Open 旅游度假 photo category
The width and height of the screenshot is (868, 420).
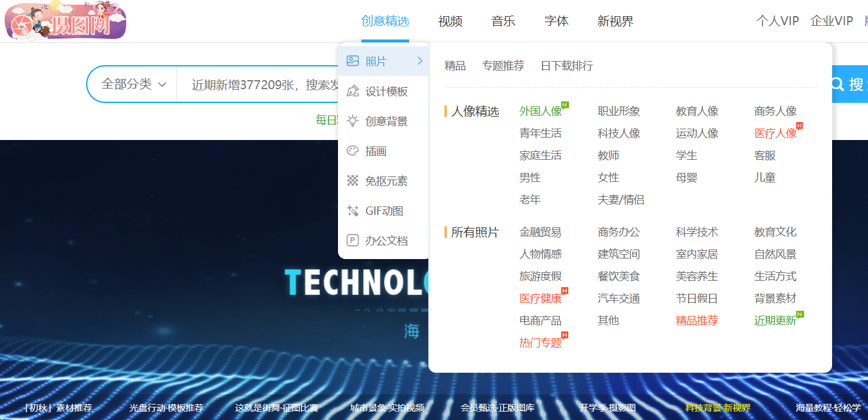(x=541, y=276)
